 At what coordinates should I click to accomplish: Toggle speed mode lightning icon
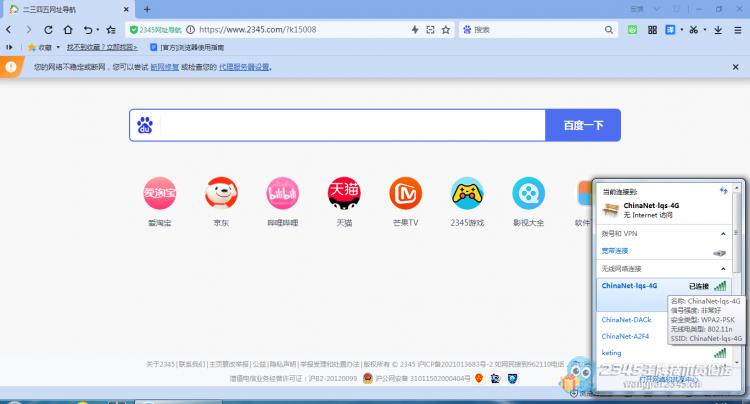pyautogui.click(x=415, y=30)
